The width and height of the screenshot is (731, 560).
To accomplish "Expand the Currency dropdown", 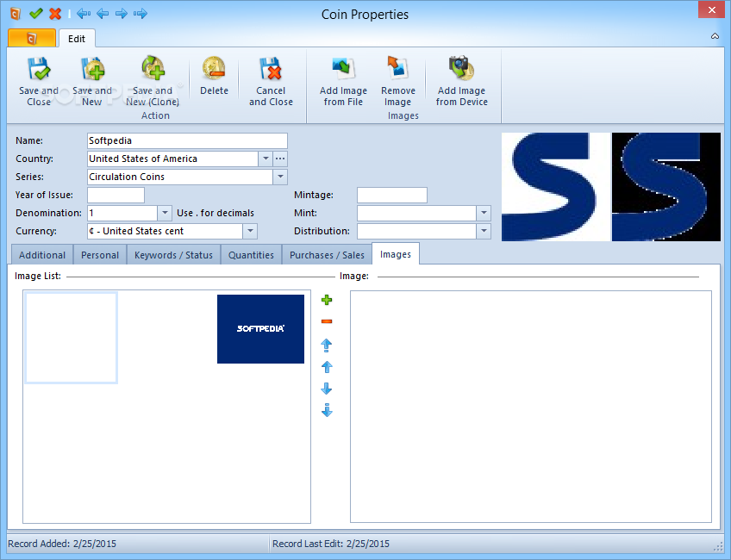I will click(x=250, y=231).
